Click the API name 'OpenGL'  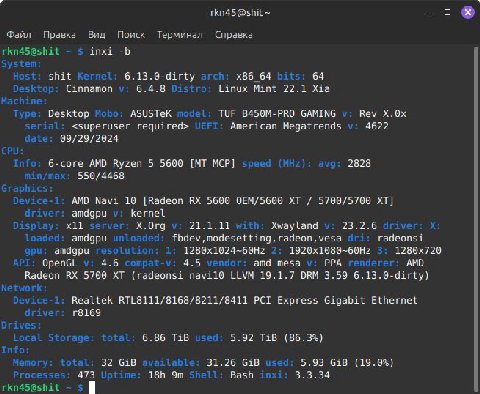[x=60, y=263]
